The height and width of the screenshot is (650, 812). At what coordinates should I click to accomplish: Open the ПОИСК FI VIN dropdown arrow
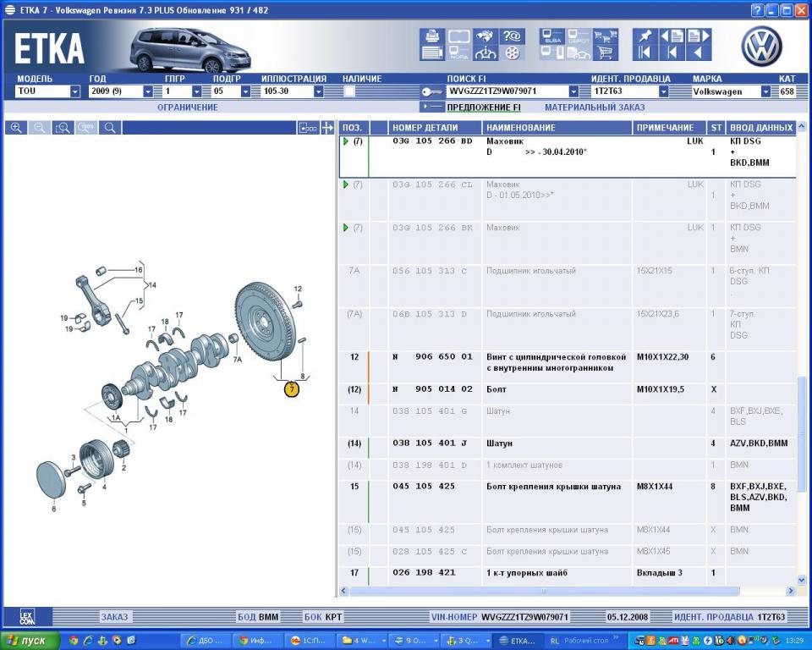[x=573, y=91]
